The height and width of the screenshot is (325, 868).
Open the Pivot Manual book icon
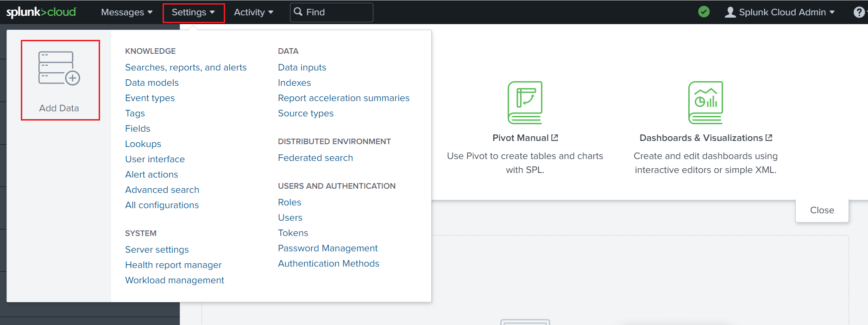tap(525, 102)
